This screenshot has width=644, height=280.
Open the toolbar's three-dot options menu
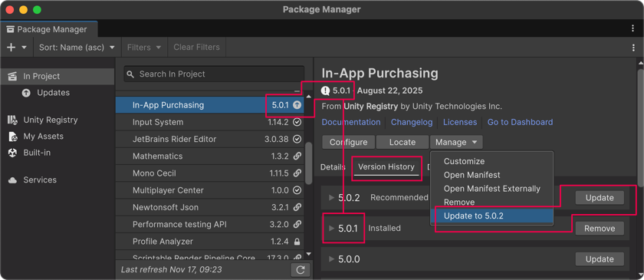pos(633,48)
